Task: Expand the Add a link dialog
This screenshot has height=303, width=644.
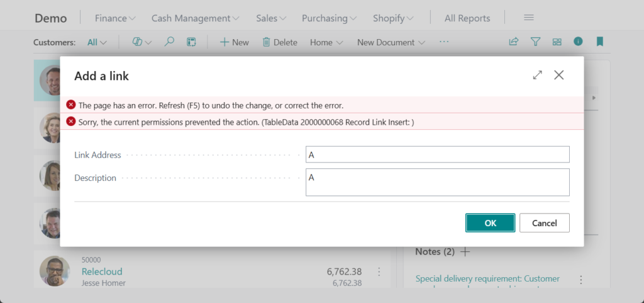Action: (537, 75)
